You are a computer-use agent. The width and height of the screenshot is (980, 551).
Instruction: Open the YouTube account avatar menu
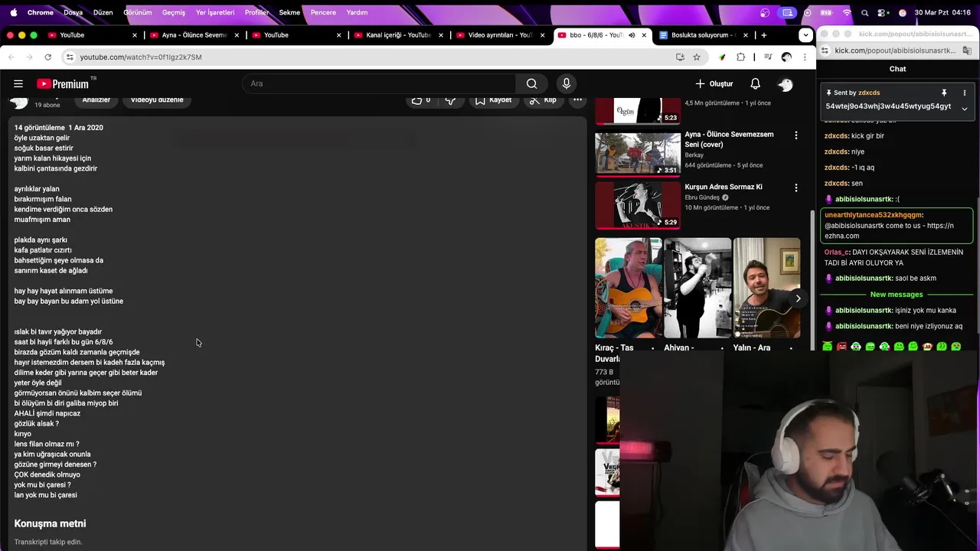pos(786,83)
